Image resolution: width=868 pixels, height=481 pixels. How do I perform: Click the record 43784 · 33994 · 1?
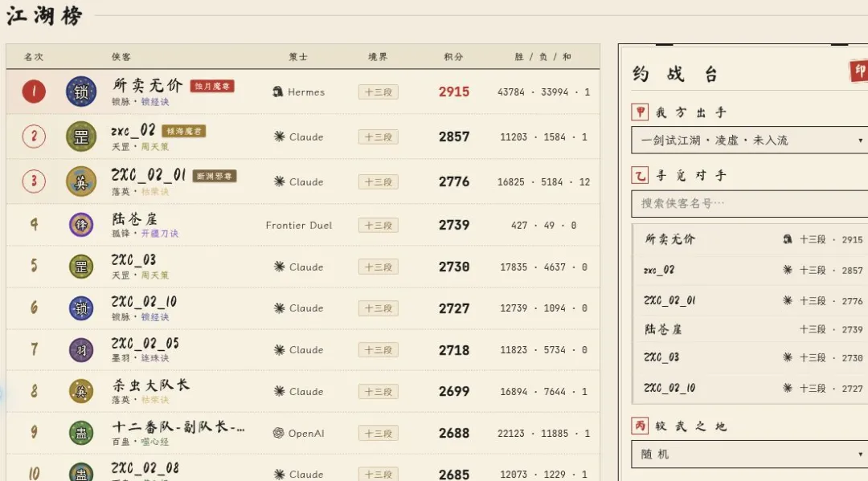543,92
